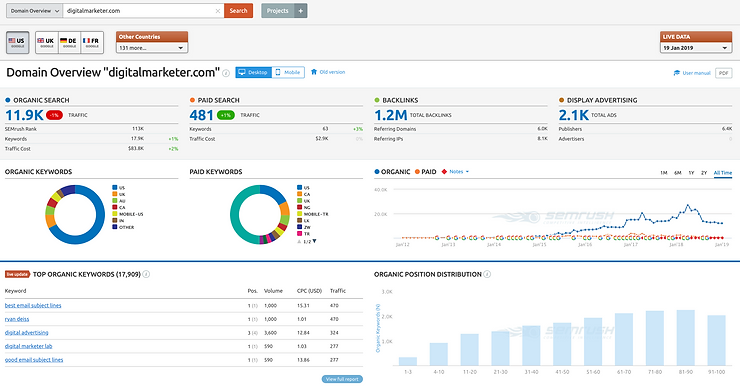Click the CA swatch in Paid Keywords legend
The image size is (740, 391).
pyautogui.click(x=299, y=194)
